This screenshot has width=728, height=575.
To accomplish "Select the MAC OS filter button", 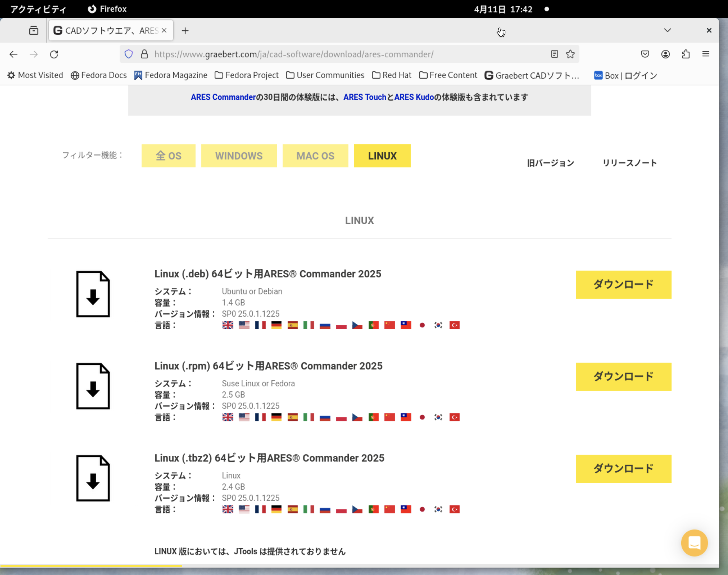I will click(315, 156).
